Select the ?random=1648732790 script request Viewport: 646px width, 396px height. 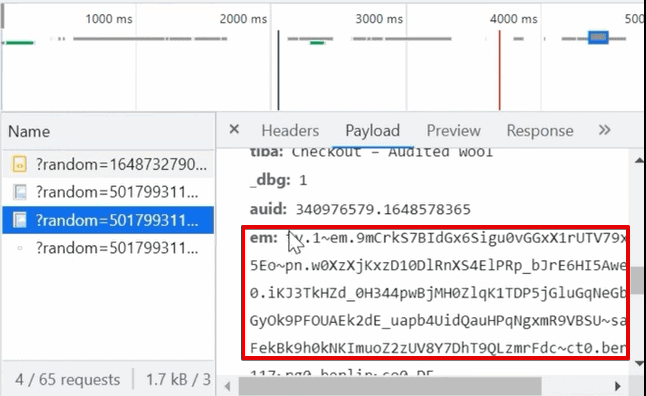(x=108, y=164)
